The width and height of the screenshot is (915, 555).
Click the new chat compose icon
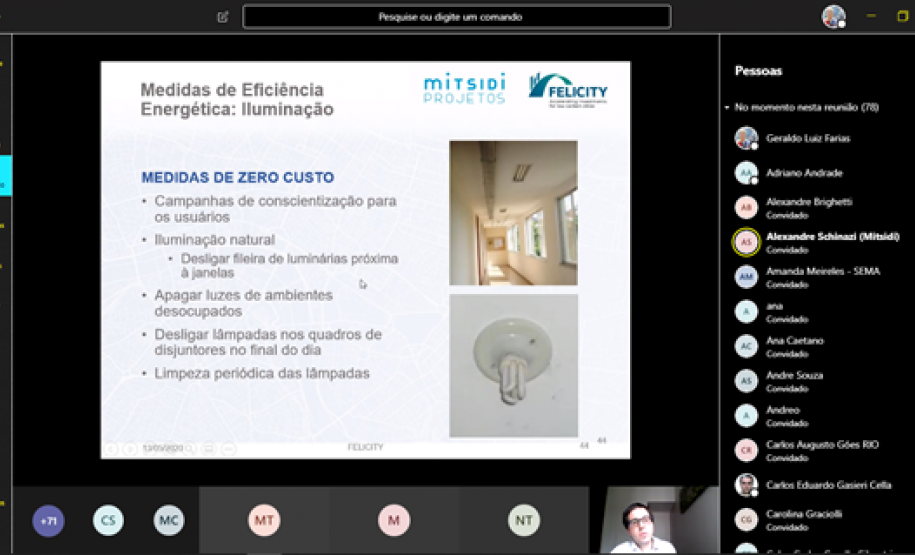point(223,17)
